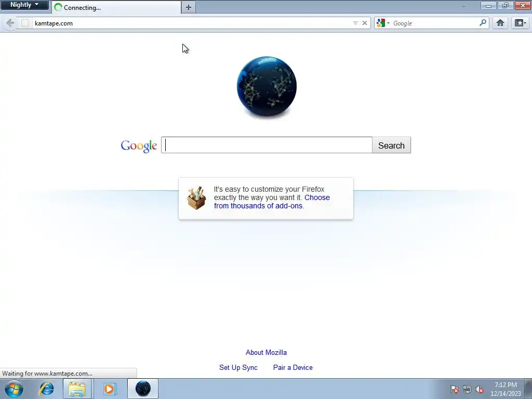Open Choose from thousands of add-ons link

click(x=272, y=202)
